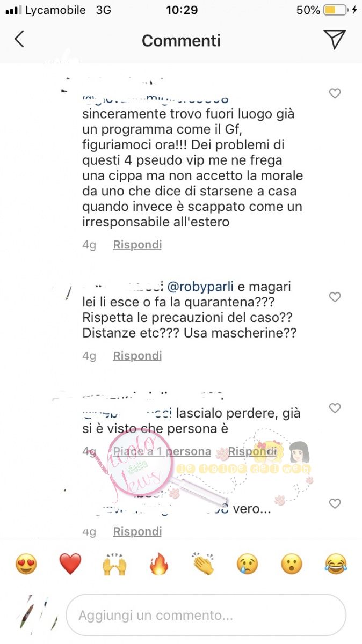
Task: Insert clapping hands emoji
Action: [203, 564]
